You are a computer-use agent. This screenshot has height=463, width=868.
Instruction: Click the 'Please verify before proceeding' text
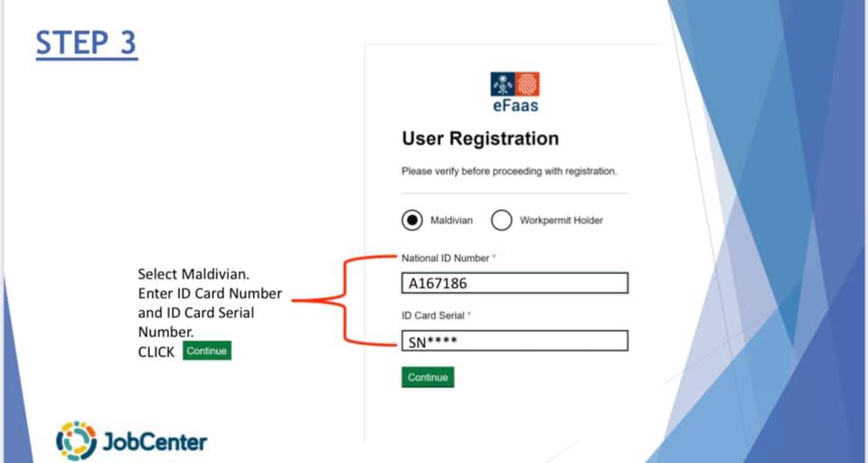pos(509,172)
